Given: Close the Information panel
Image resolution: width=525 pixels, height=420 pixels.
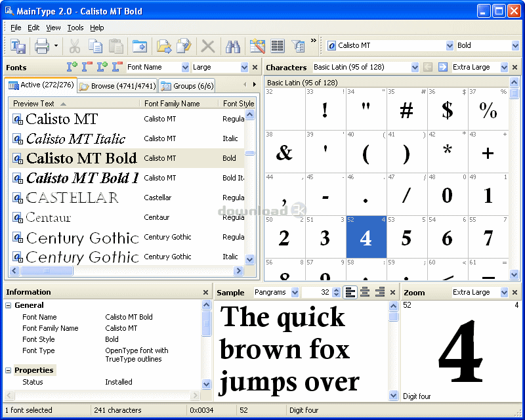Looking at the screenshot, I should (205, 293).
